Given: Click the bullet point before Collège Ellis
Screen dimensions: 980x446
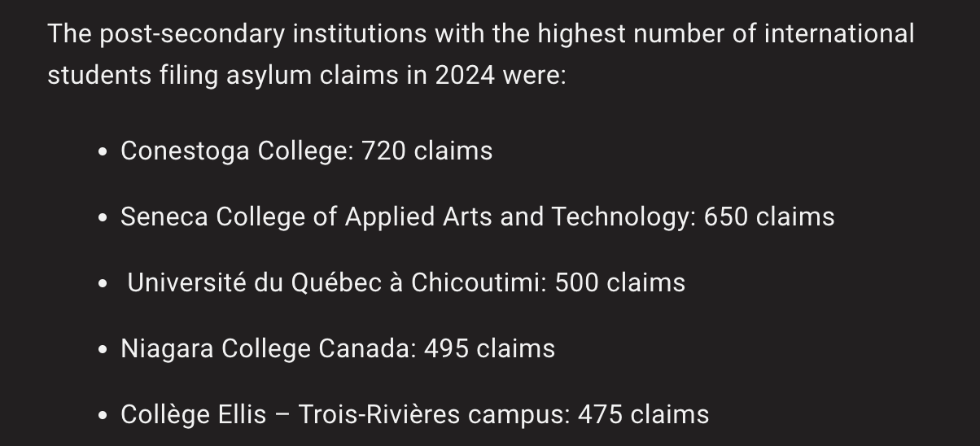Looking at the screenshot, I should click(103, 416).
